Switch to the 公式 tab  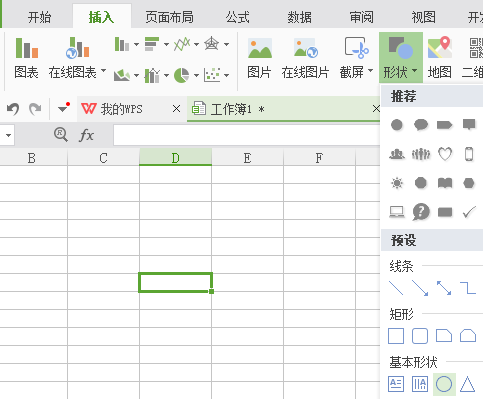(x=237, y=17)
